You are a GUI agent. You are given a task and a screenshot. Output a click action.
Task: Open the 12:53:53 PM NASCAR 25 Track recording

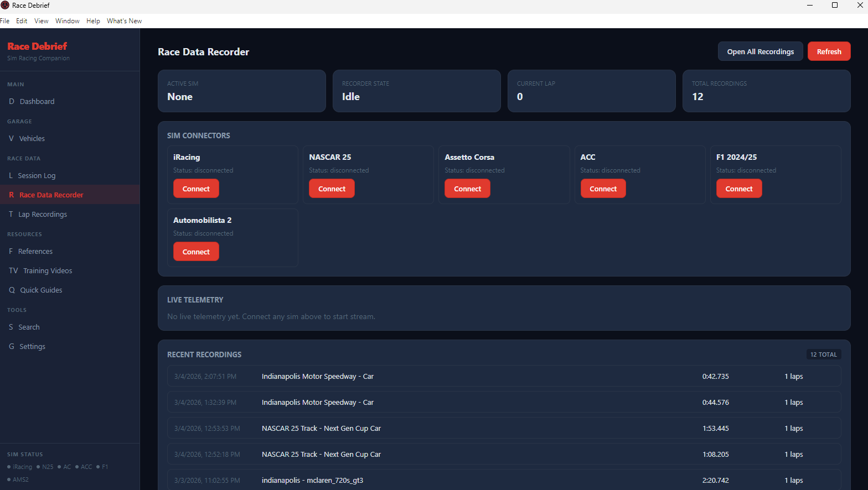(x=504, y=428)
